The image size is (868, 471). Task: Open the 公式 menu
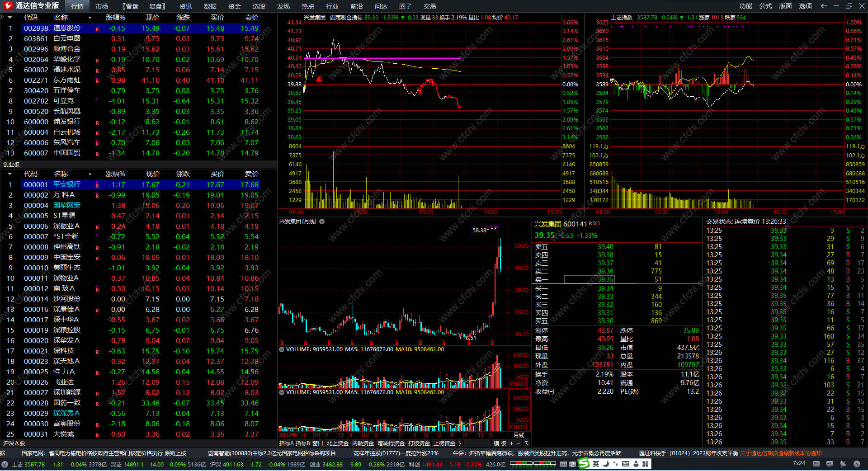click(766, 6)
